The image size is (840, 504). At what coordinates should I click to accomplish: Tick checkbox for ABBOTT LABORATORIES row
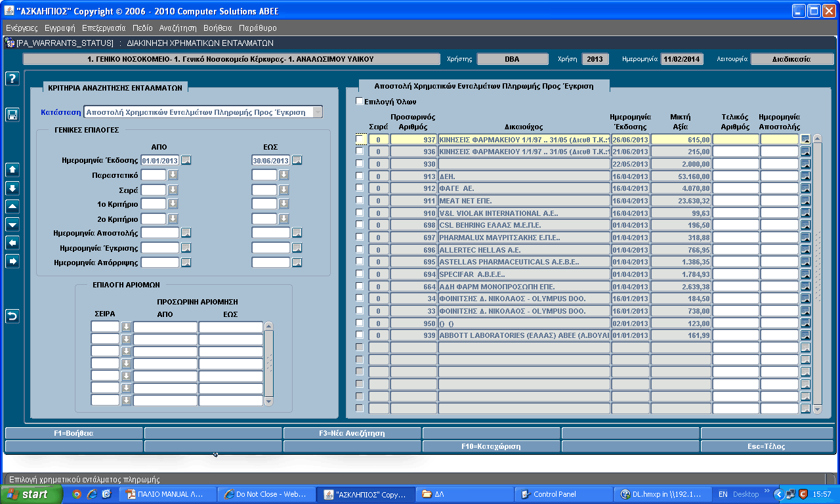pyautogui.click(x=360, y=335)
